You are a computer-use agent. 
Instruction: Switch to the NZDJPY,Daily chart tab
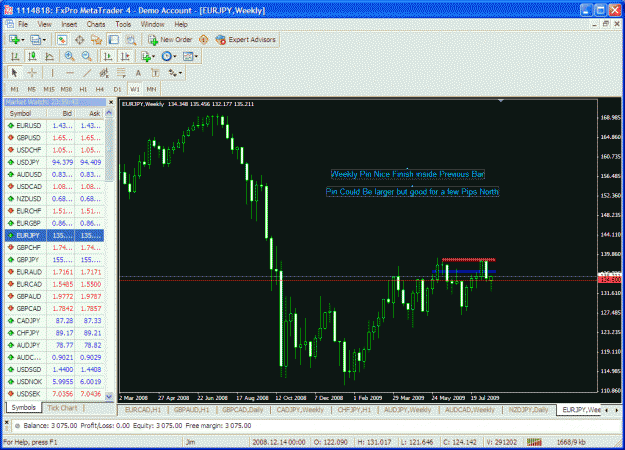click(529, 410)
